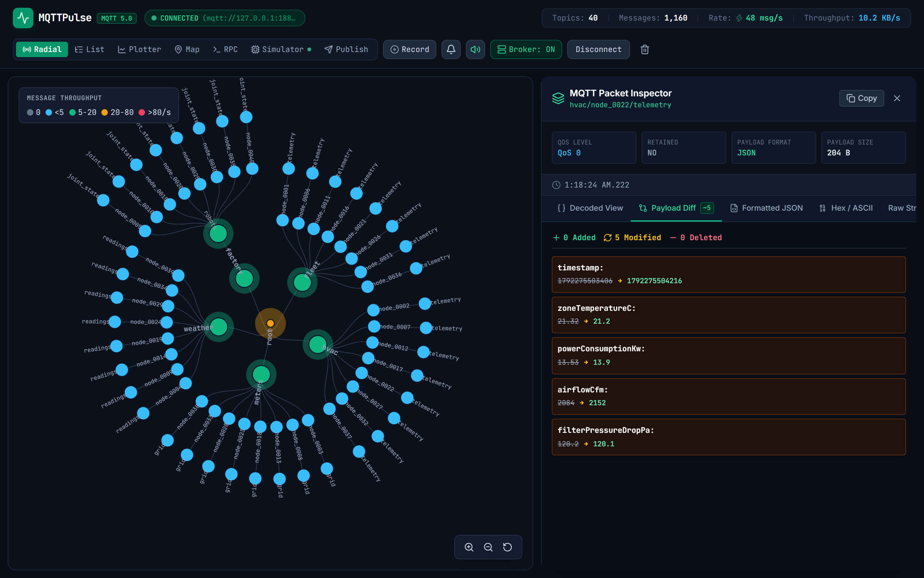
Task: Click the timestamp diff entry
Action: point(729,275)
